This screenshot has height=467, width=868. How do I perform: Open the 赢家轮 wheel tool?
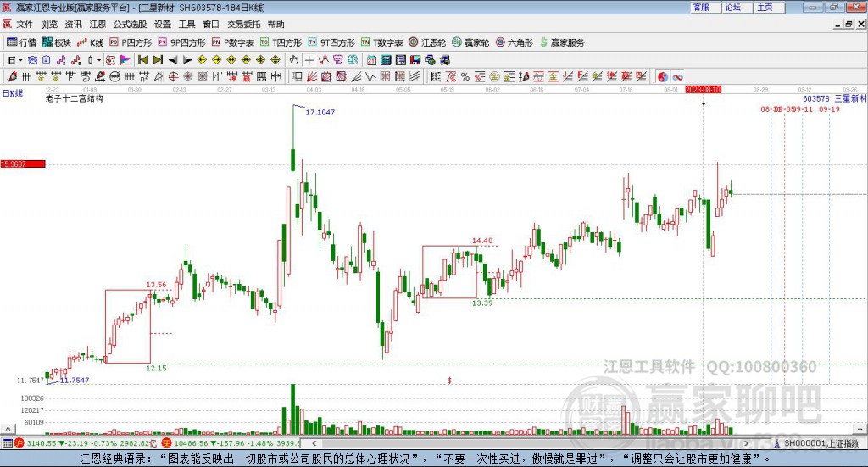coord(470,42)
